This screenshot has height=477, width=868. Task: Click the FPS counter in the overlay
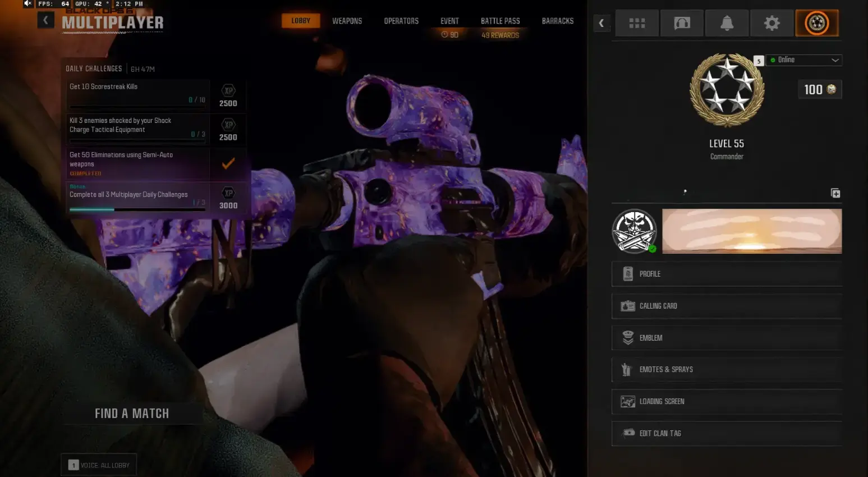click(53, 3)
